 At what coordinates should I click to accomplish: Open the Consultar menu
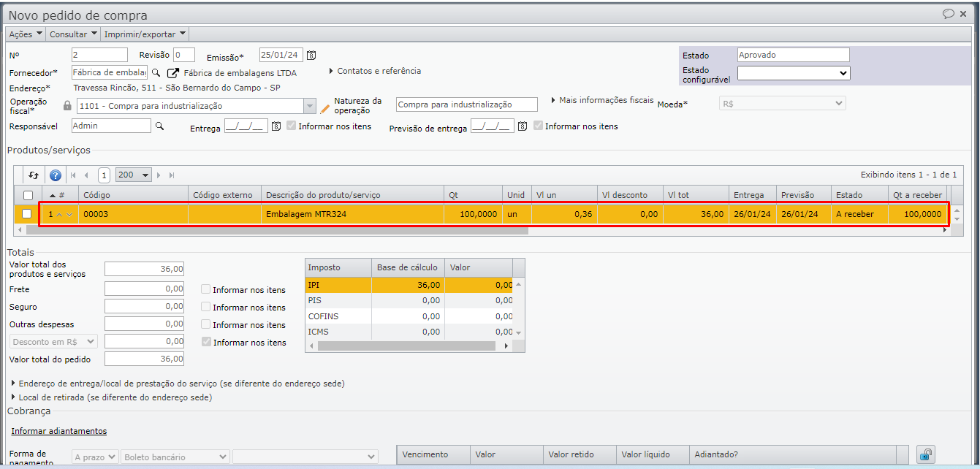pyautogui.click(x=73, y=34)
